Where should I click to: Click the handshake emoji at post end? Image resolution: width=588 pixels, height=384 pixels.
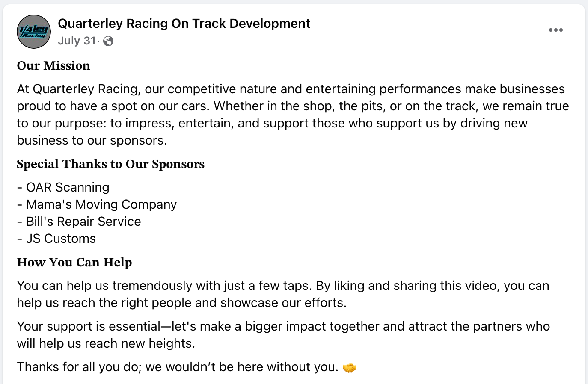[x=350, y=367]
